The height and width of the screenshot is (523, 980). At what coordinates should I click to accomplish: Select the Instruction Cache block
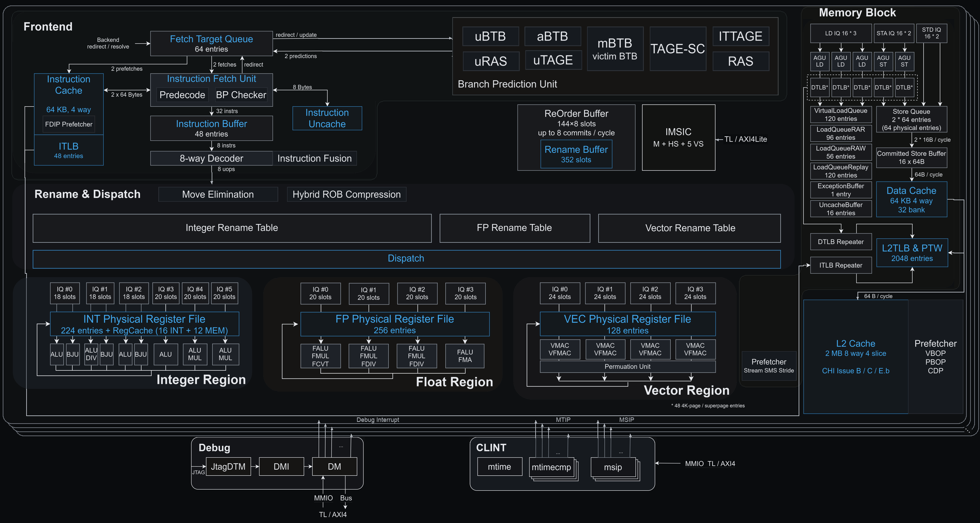(68, 104)
